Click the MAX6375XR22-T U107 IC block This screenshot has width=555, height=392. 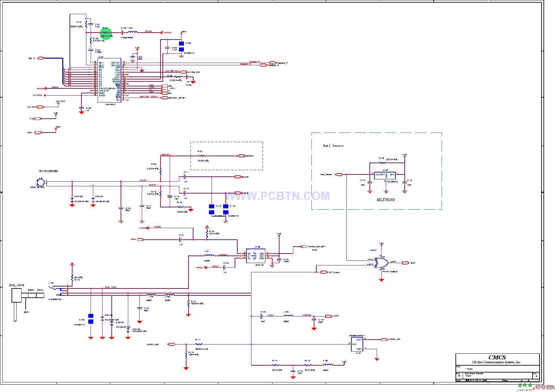coord(357,344)
